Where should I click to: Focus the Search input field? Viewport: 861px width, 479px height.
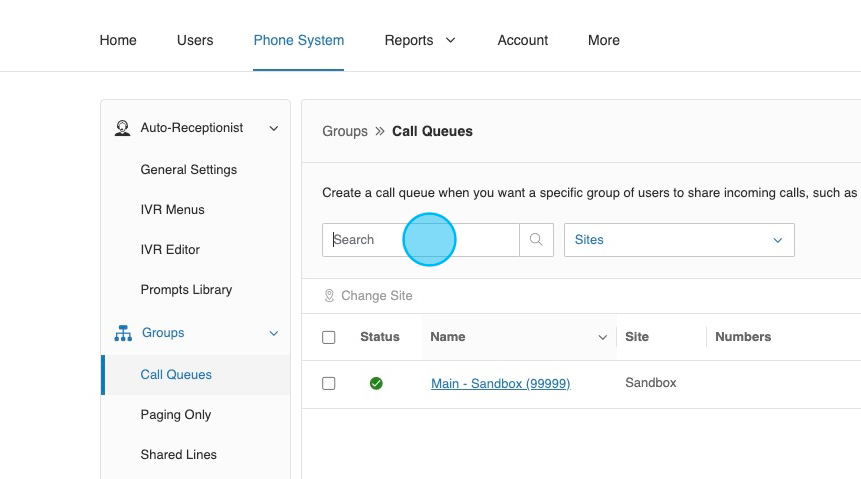pyautogui.click(x=420, y=240)
